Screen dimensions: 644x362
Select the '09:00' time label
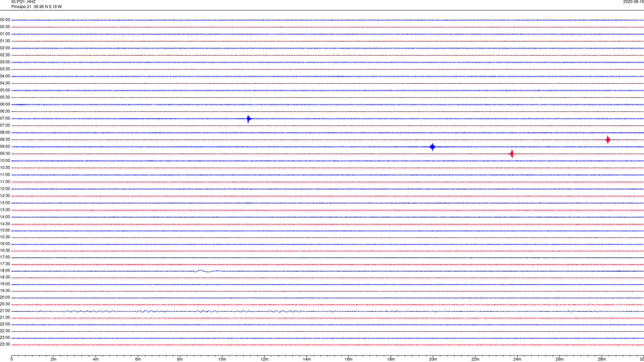click(x=5, y=147)
